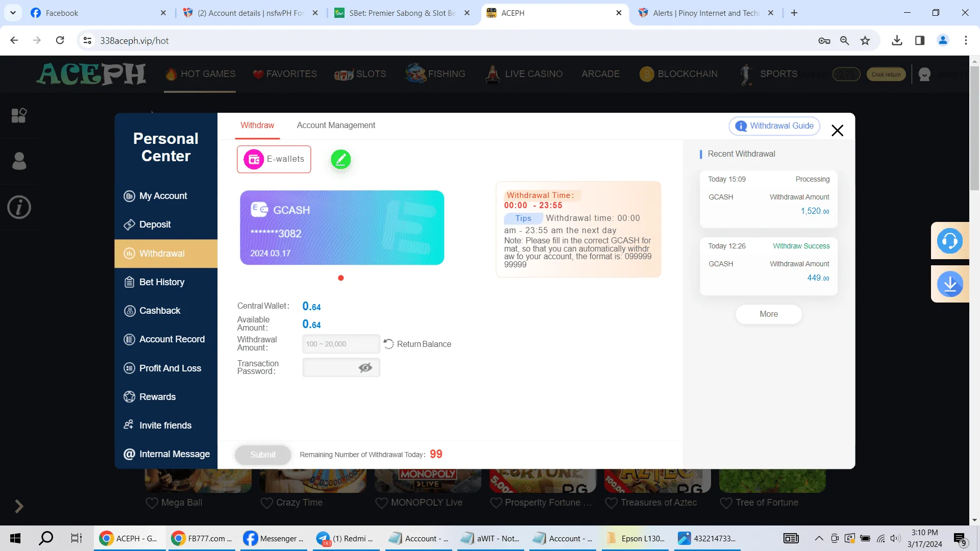Click the left sidebar grid apps icon
Screen dimensions: 980x551
pos(19,115)
